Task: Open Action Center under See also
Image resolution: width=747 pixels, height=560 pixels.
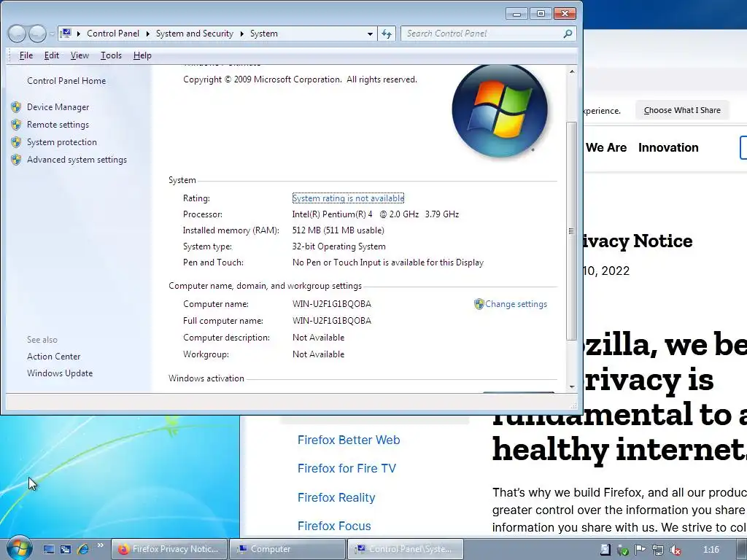Action: [x=54, y=357]
